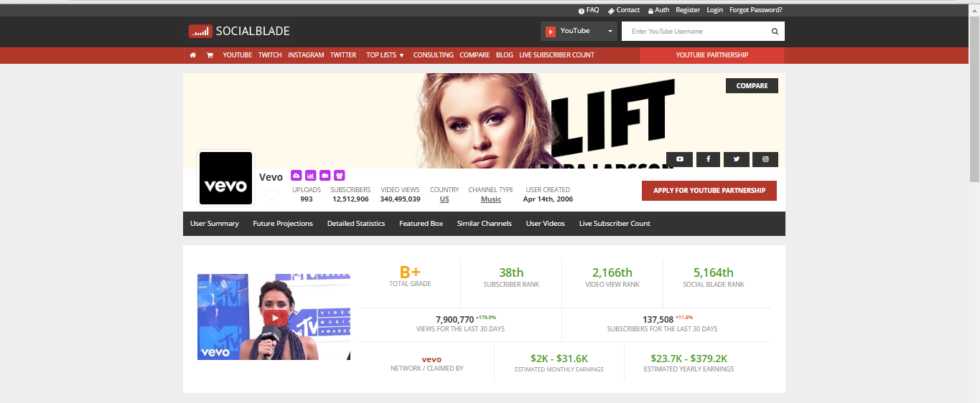Open the Login link
Screen dimensions: 980x403
715,10
